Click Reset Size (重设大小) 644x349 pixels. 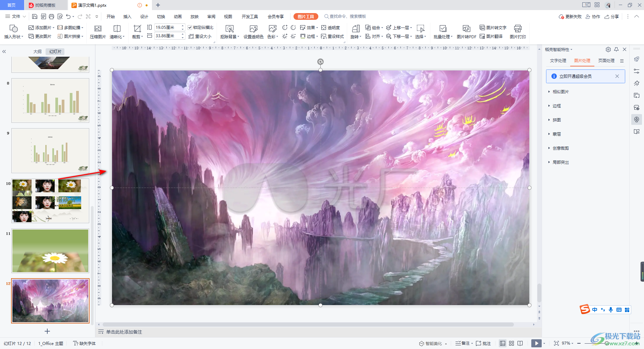pyautogui.click(x=200, y=36)
